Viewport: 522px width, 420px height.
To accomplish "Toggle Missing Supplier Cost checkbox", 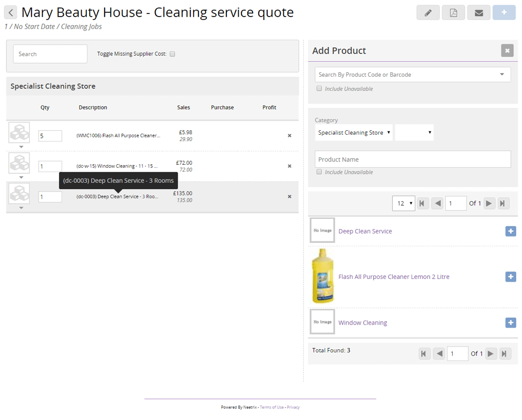I will pos(172,54).
